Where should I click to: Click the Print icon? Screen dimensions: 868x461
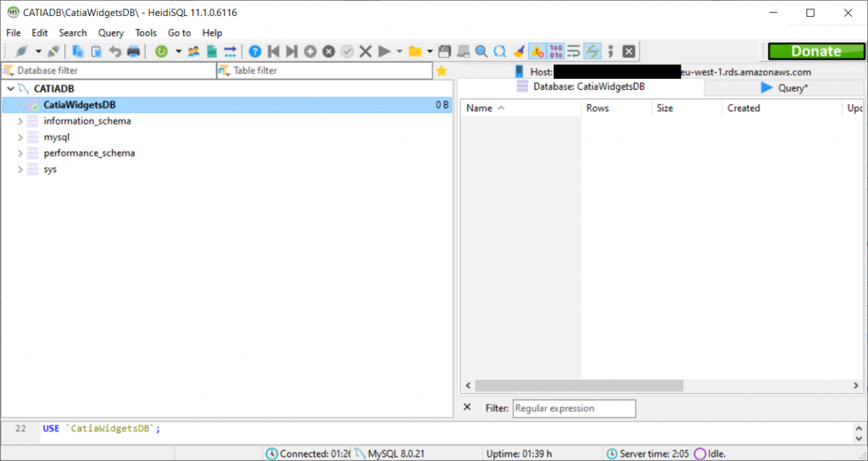point(133,52)
